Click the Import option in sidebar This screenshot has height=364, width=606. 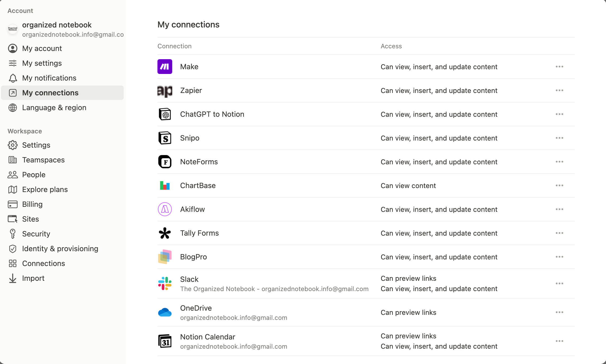click(33, 278)
